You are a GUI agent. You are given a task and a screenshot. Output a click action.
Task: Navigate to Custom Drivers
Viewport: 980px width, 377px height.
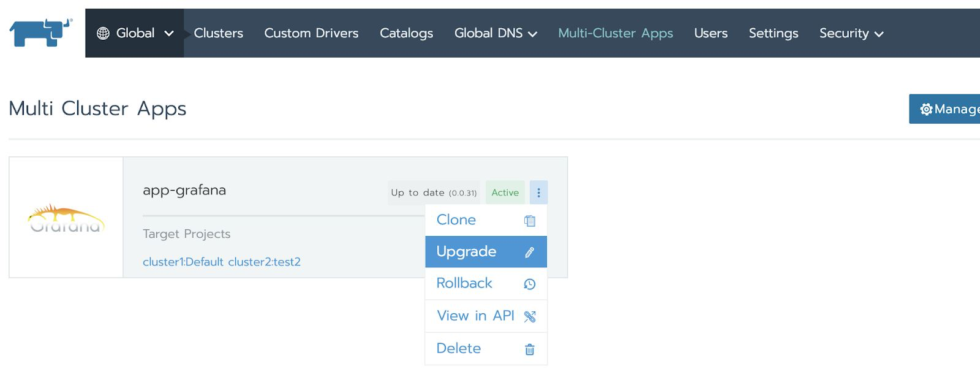(x=311, y=33)
